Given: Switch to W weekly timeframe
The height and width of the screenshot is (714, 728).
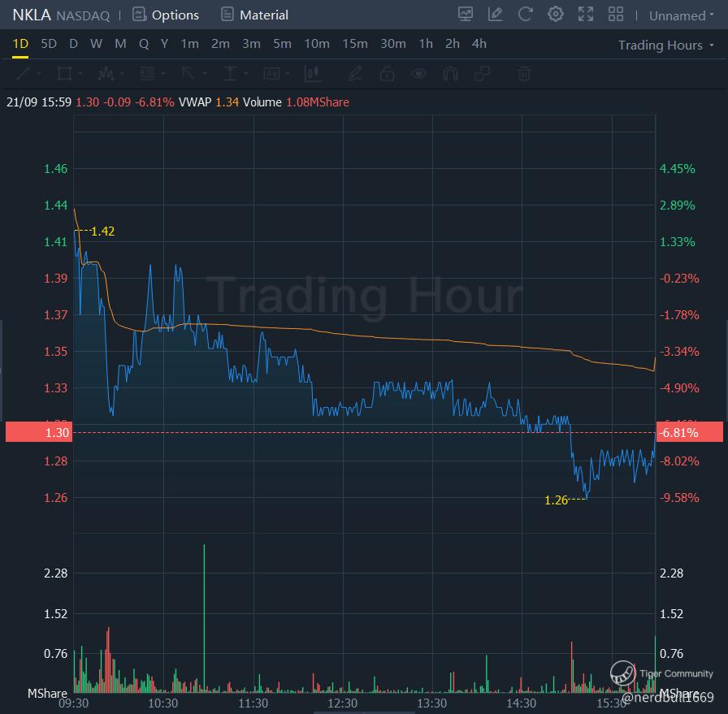Looking at the screenshot, I should (96, 44).
